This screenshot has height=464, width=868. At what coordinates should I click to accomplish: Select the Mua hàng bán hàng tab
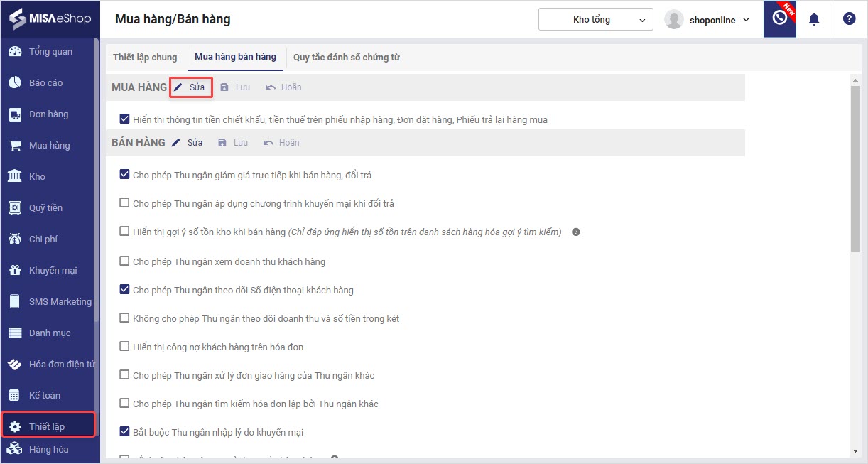click(x=235, y=57)
